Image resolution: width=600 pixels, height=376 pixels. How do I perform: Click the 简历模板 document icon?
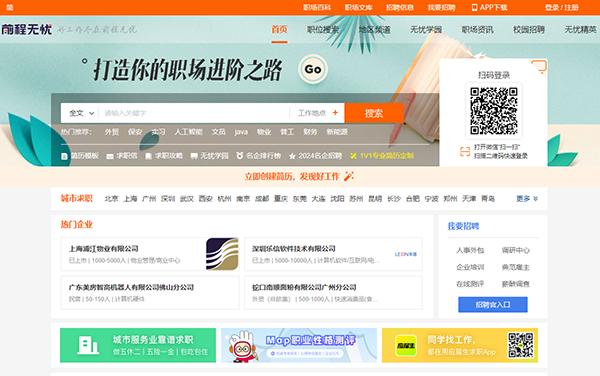64,156
